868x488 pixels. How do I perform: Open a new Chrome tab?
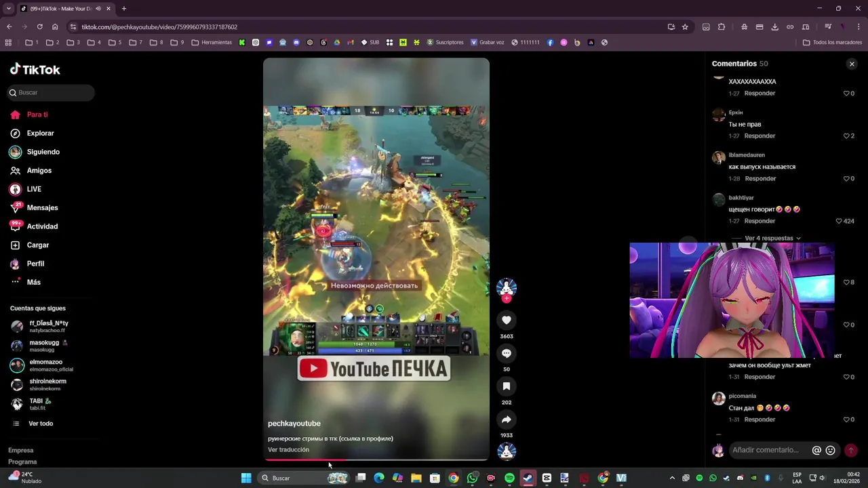[x=123, y=9]
